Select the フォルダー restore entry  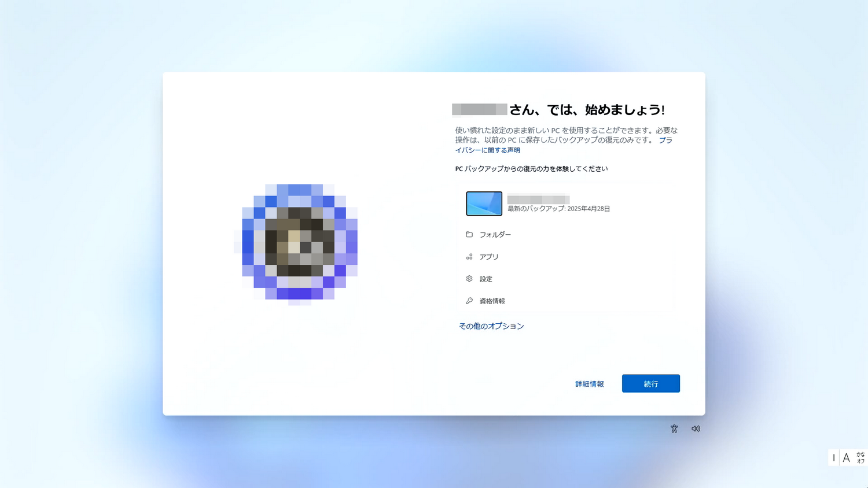point(495,234)
